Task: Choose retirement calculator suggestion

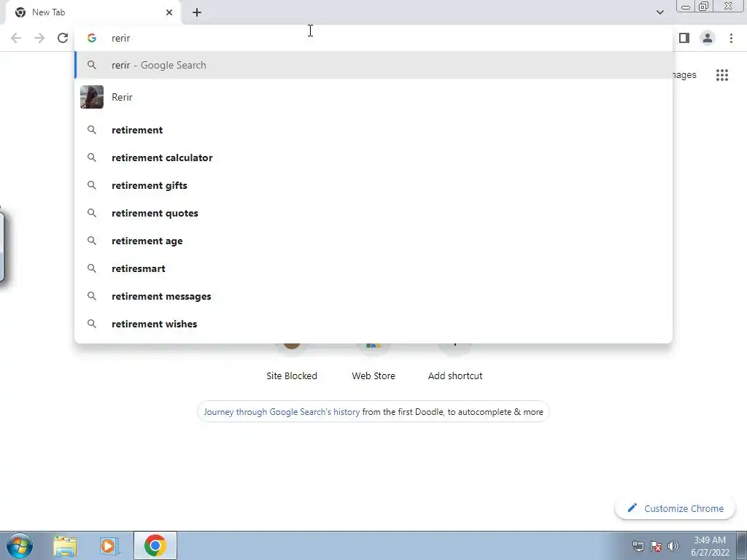Action: (x=373, y=157)
